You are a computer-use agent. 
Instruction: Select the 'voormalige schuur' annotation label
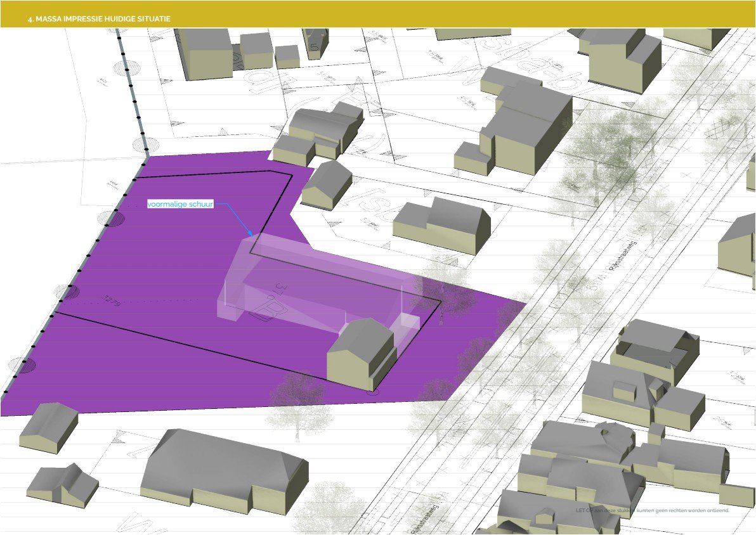180,204
